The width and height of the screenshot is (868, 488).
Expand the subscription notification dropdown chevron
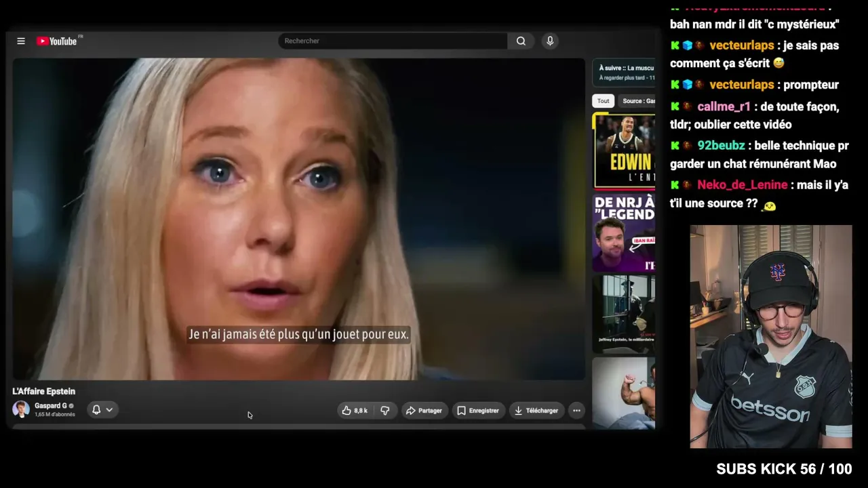tap(109, 409)
